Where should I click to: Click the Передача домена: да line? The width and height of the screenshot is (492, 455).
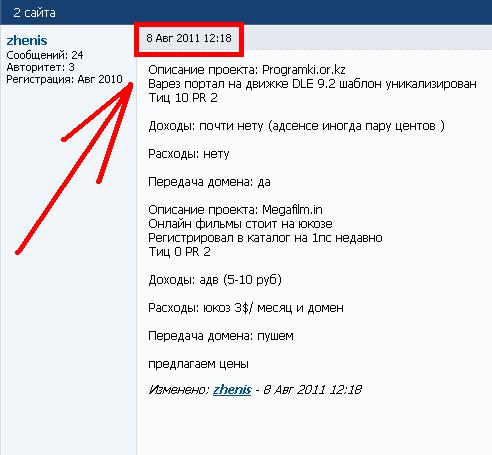(x=209, y=182)
